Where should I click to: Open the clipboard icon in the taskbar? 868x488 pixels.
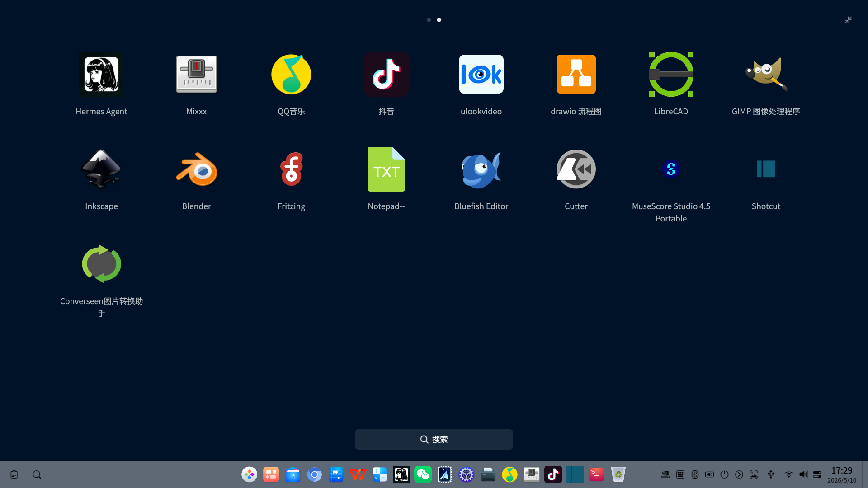(14, 474)
